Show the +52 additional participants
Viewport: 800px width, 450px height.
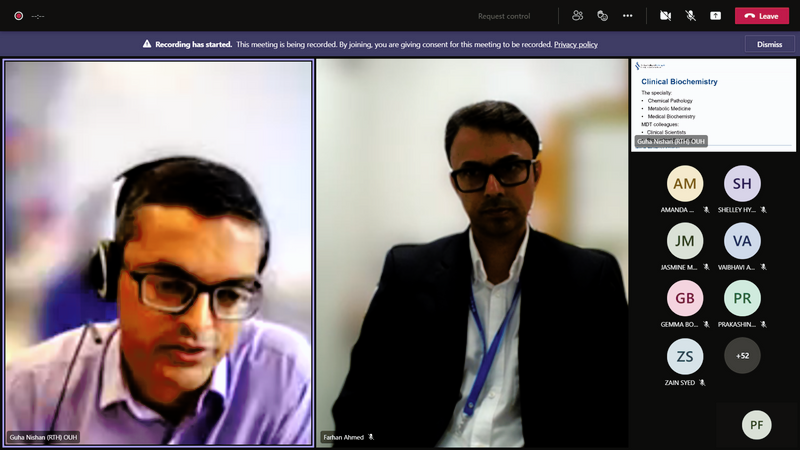click(x=742, y=356)
